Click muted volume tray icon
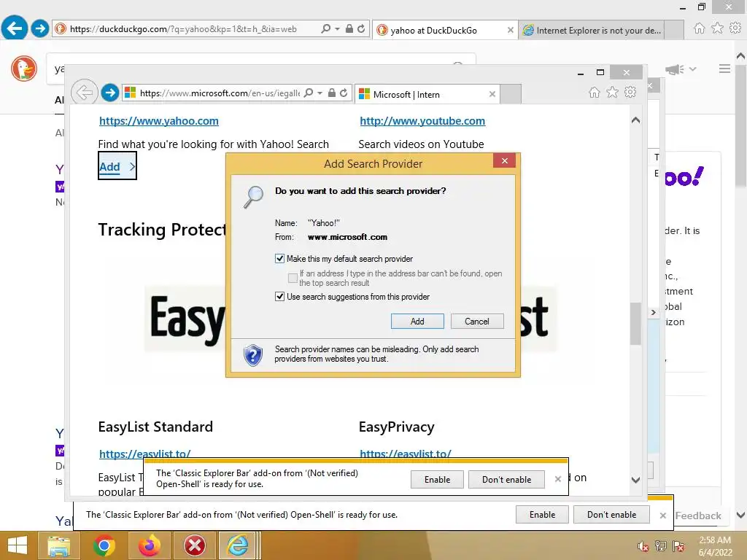747x560 pixels. pos(643,546)
